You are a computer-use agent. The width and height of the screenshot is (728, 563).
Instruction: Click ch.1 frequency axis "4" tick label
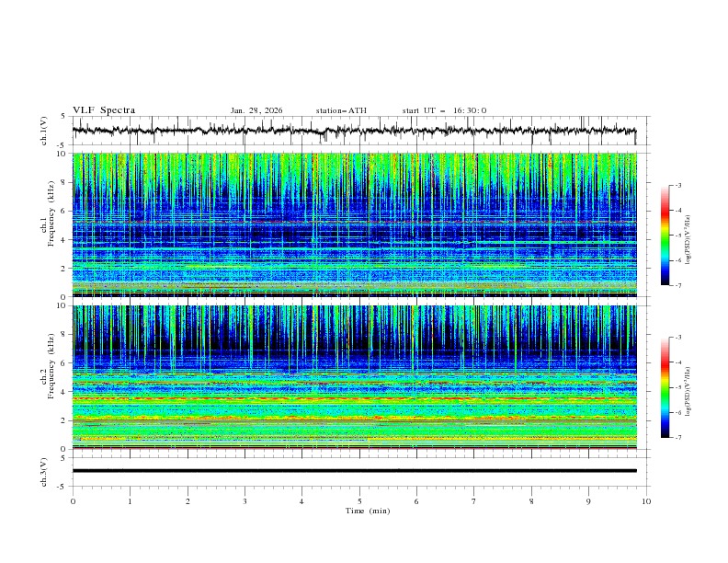click(x=64, y=240)
